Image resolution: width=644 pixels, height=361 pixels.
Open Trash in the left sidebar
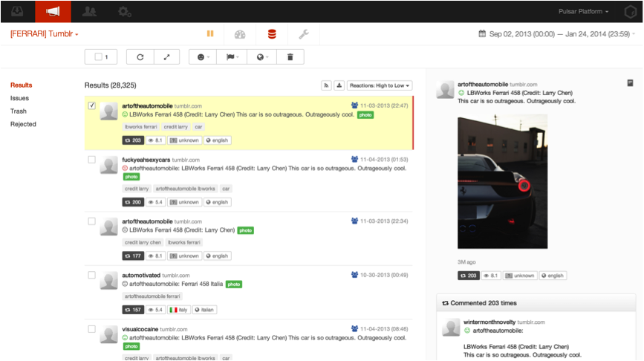[19, 111]
